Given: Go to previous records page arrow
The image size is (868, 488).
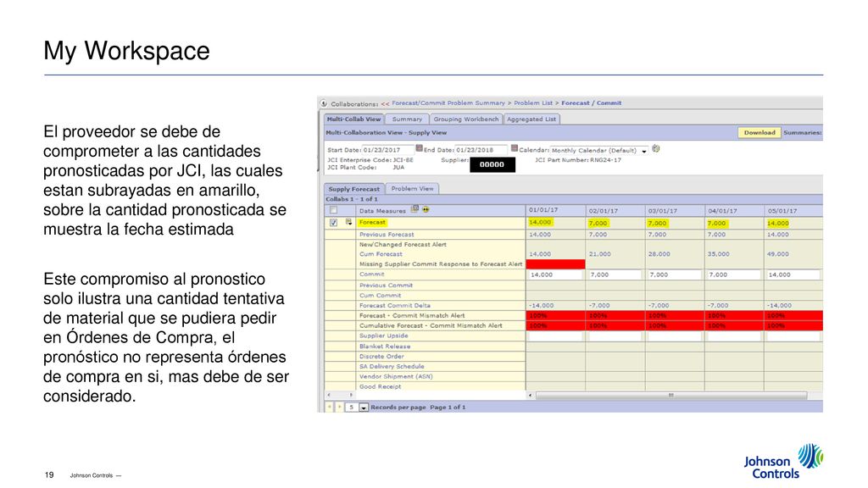Looking at the screenshot, I should 330,408.
